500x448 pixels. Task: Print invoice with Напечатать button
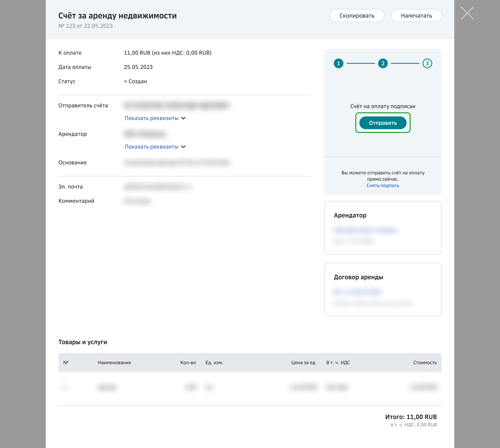click(x=416, y=16)
